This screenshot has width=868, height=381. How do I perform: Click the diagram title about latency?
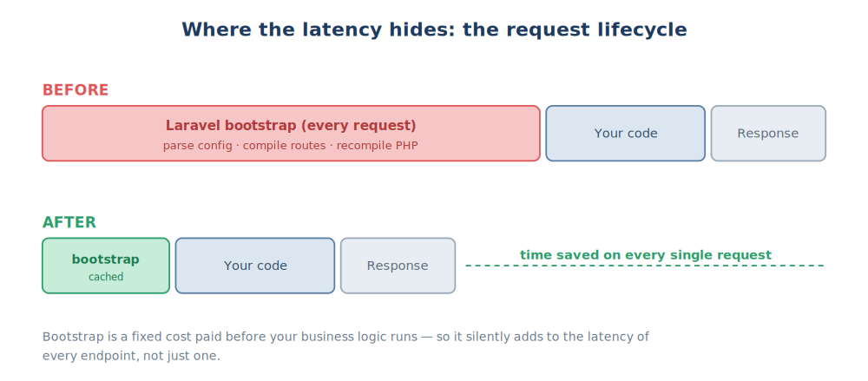[435, 30]
